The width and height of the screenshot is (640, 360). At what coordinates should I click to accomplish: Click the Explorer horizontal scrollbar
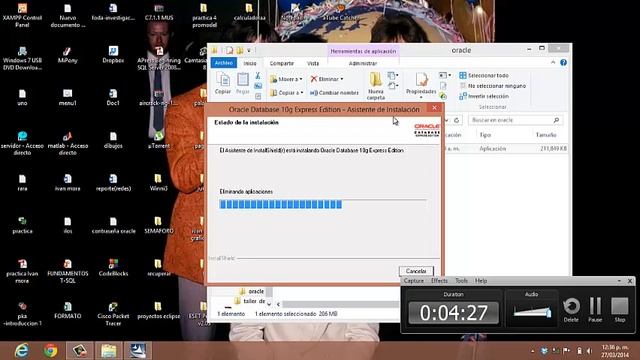click(x=340, y=304)
